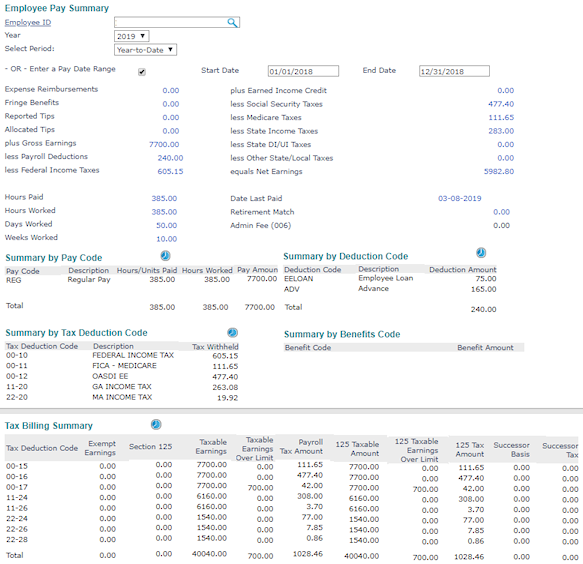
Task: Click the Employee ID link label
Action: tap(28, 22)
